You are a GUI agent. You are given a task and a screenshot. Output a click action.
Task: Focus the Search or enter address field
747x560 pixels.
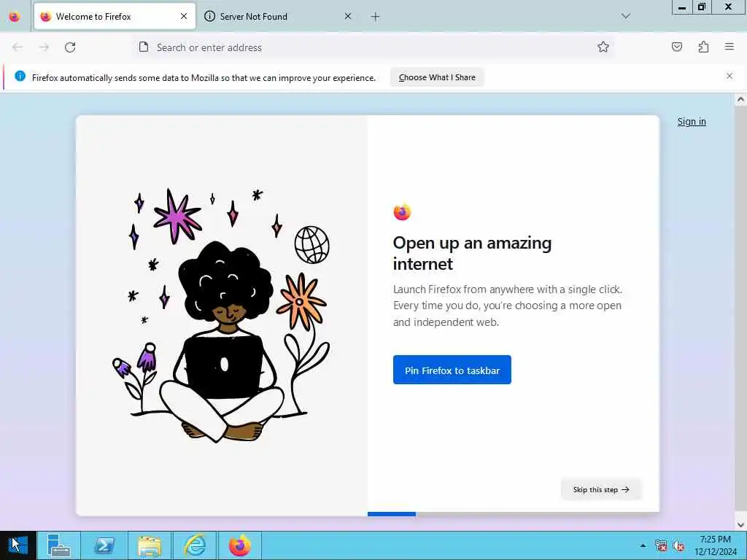tap(371, 47)
